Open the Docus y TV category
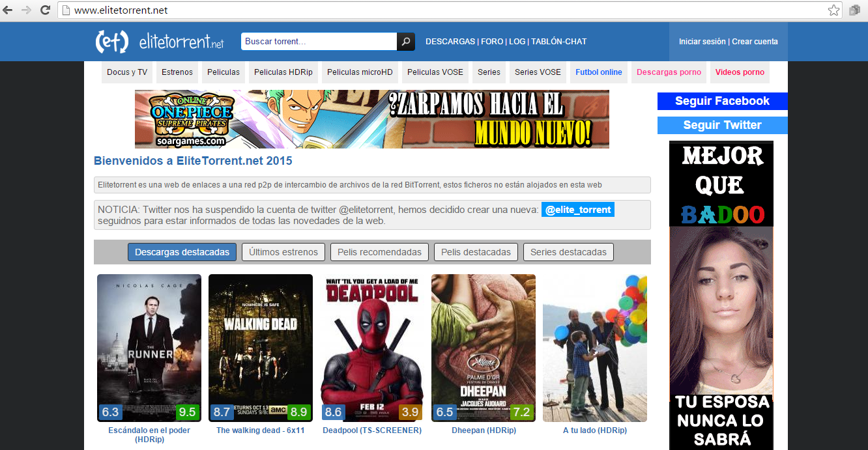The image size is (868, 450). [x=127, y=72]
